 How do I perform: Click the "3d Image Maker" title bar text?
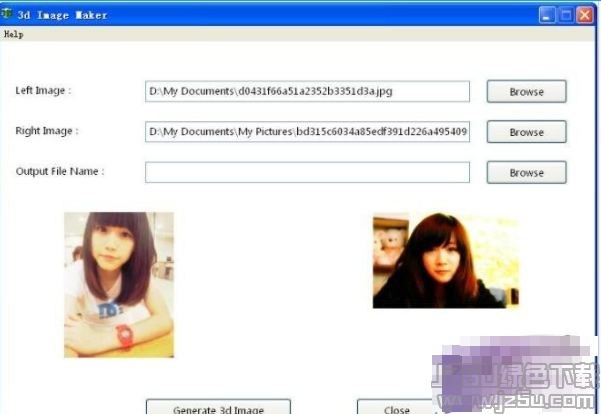(x=63, y=15)
